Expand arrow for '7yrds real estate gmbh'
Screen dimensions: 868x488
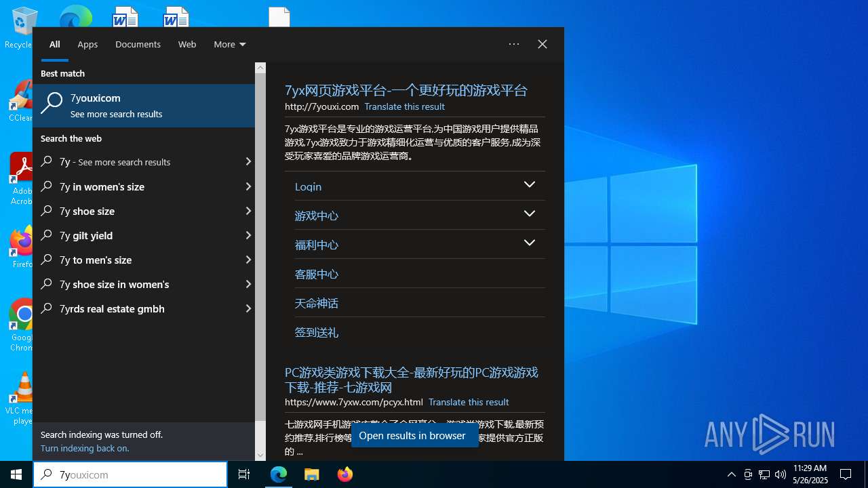pos(248,308)
